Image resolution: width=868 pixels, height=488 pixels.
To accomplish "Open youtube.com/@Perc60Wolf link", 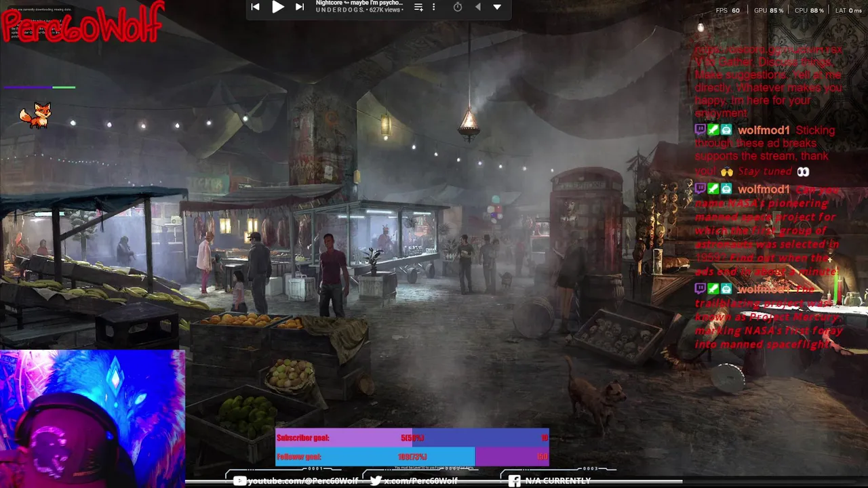I will pos(303,481).
